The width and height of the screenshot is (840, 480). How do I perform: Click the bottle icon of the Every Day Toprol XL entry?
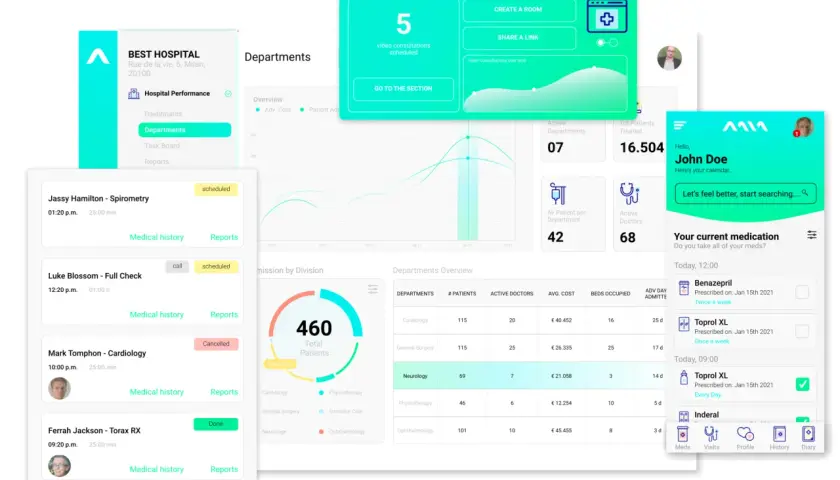[x=684, y=378]
